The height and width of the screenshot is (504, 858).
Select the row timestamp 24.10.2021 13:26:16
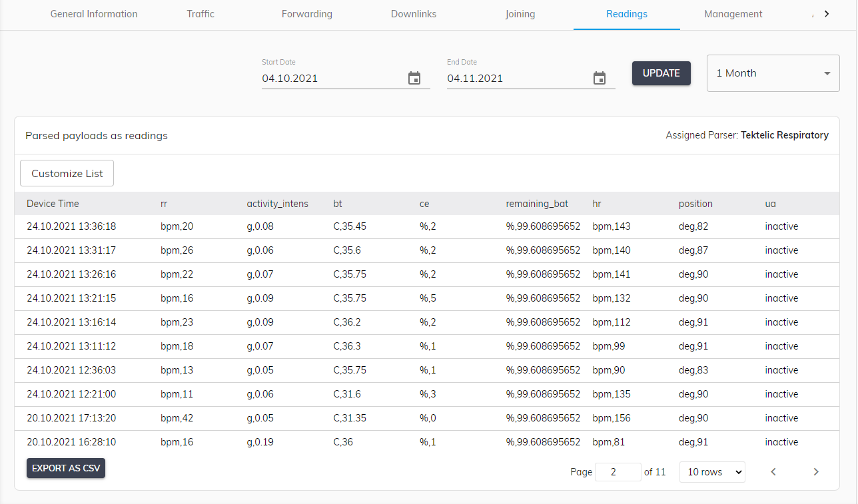click(x=71, y=274)
